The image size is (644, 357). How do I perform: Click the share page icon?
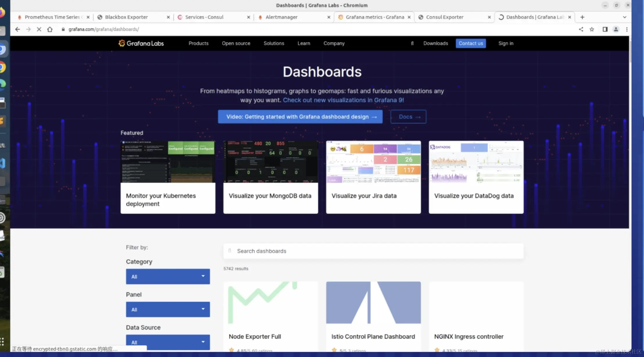pos(581,29)
